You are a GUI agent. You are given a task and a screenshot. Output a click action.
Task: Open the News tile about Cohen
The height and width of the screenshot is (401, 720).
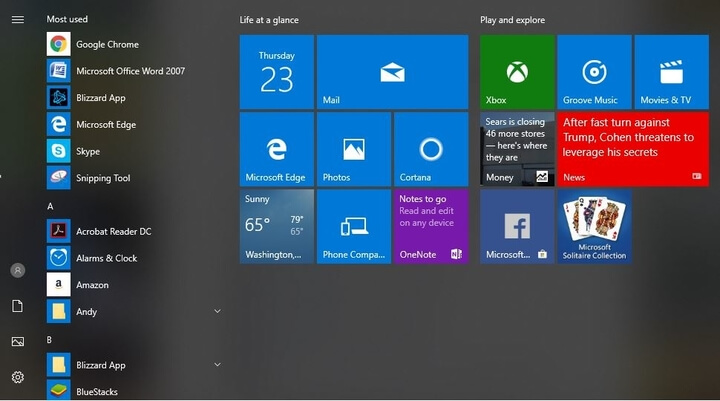click(x=633, y=149)
